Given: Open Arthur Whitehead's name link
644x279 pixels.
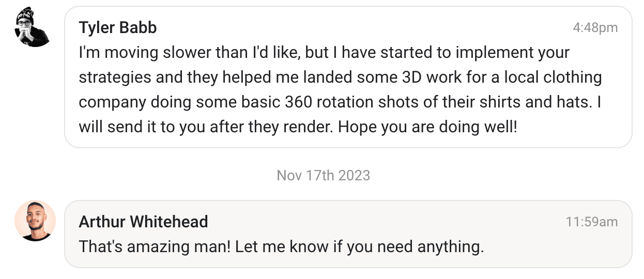Looking at the screenshot, I should [x=143, y=222].
